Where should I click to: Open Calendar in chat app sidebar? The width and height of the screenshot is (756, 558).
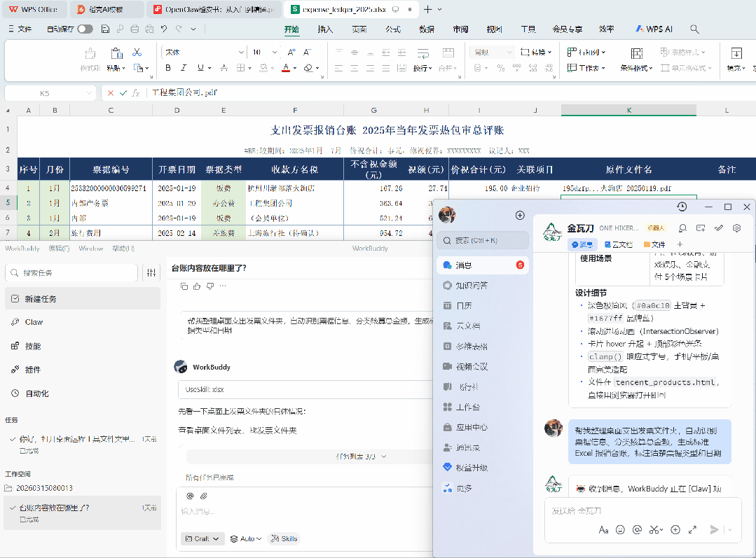(483, 305)
